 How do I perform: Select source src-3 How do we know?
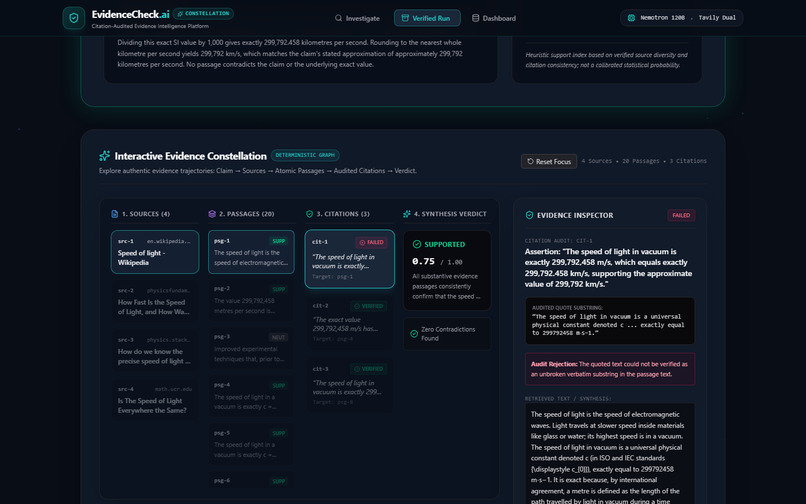pos(155,351)
